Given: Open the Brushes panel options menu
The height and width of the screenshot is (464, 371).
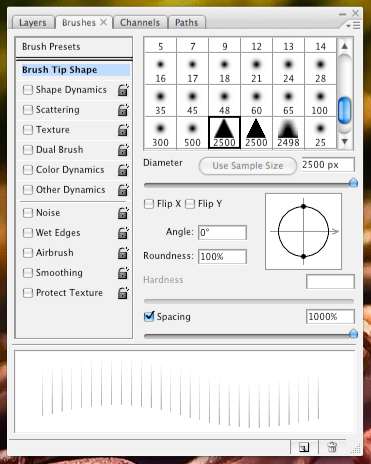Looking at the screenshot, I should tap(353, 25).
